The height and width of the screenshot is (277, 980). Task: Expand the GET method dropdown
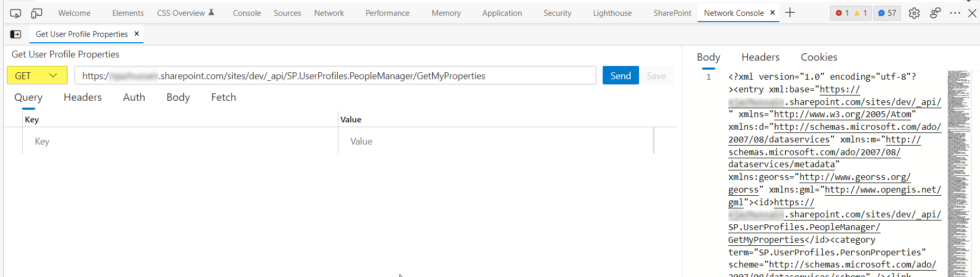point(37,75)
